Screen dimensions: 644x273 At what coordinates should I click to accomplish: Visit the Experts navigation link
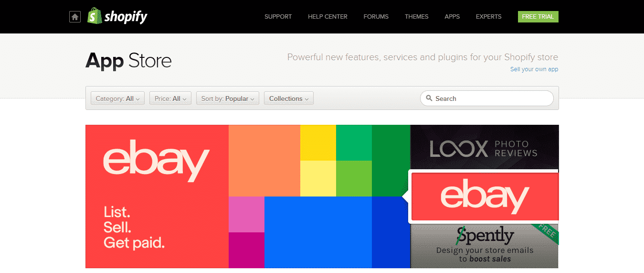(488, 17)
